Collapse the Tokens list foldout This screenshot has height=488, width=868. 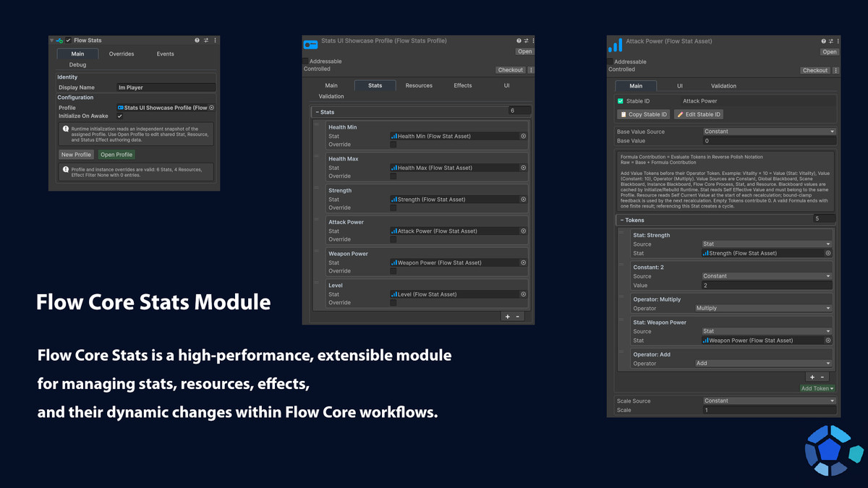coord(622,220)
